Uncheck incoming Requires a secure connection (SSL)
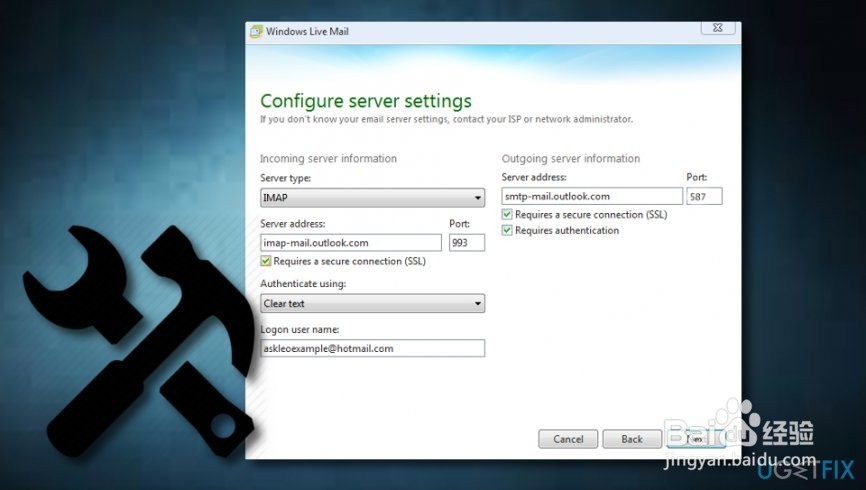 tap(266, 261)
